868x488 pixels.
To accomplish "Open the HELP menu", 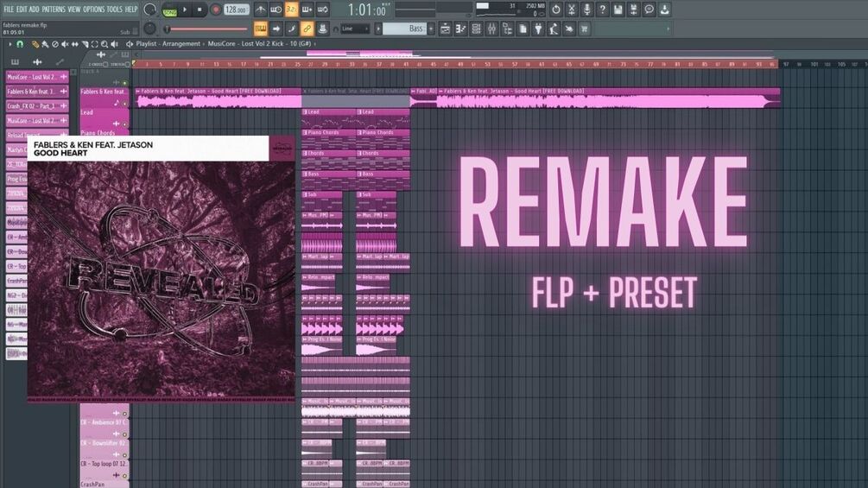I will point(131,10).
